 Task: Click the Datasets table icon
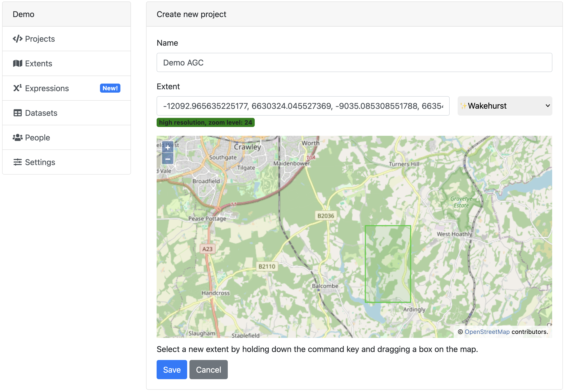click(x=17, y=113)
